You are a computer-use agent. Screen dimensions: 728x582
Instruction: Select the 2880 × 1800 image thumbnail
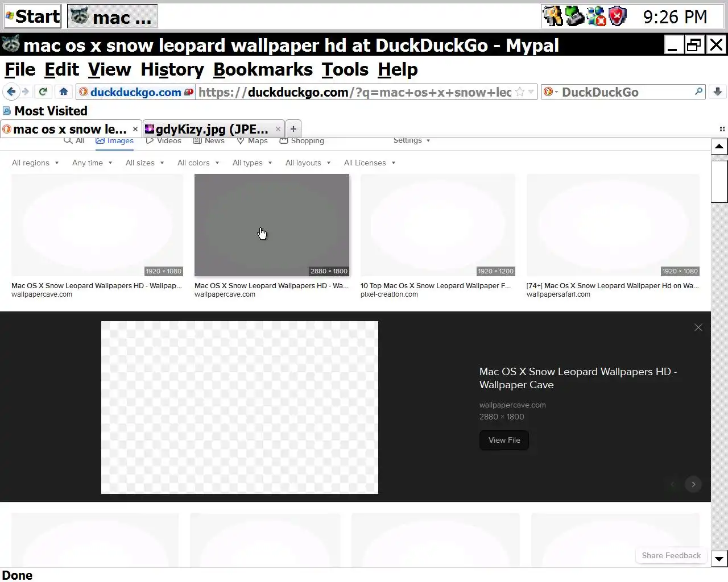coord(272,225)
